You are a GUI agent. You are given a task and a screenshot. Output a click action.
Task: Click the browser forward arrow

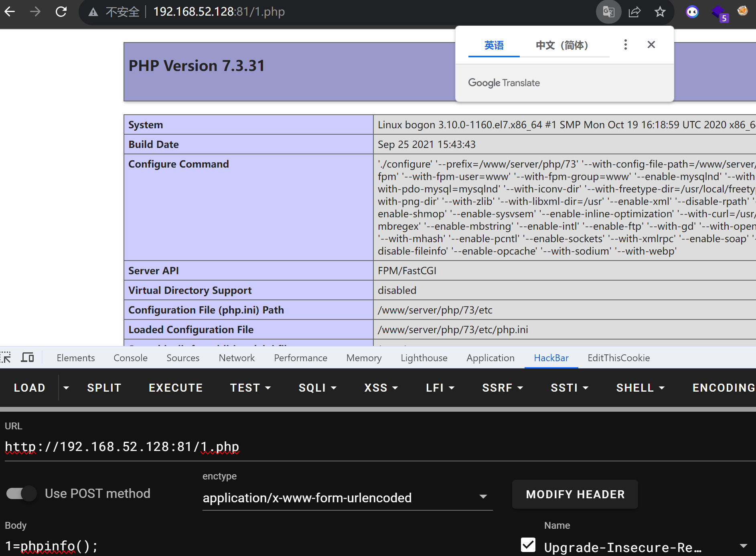pyautogui.click(x=35, y=12)
